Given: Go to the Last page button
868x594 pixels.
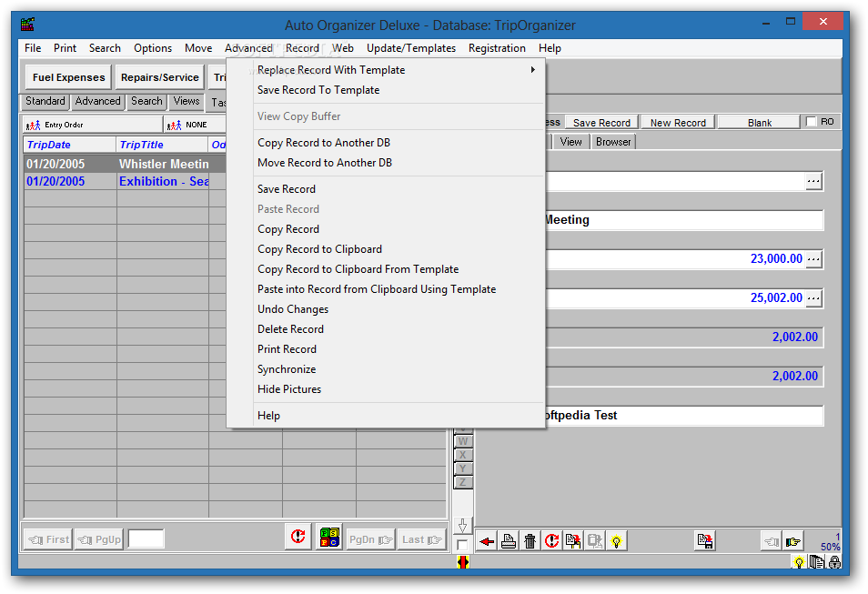Looking at the screenshot, I should (x=422, y=539).
